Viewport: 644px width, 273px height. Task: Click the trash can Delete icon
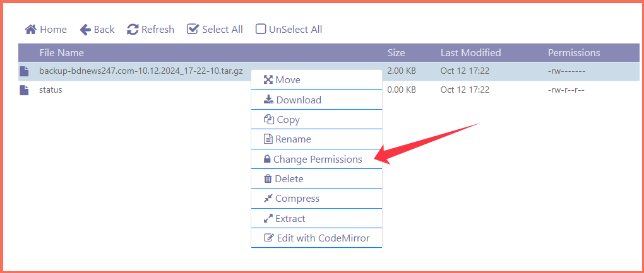click(x=268, y=179)
